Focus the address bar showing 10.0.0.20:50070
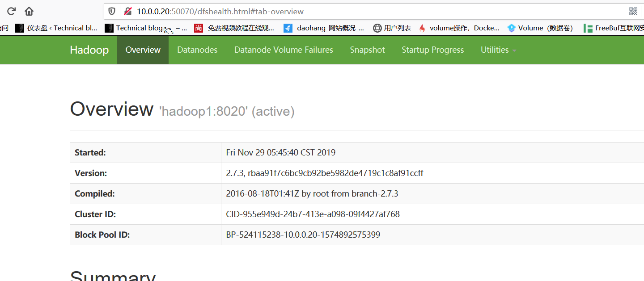Viewport: 644px width, 281px height. click(374, 11)
